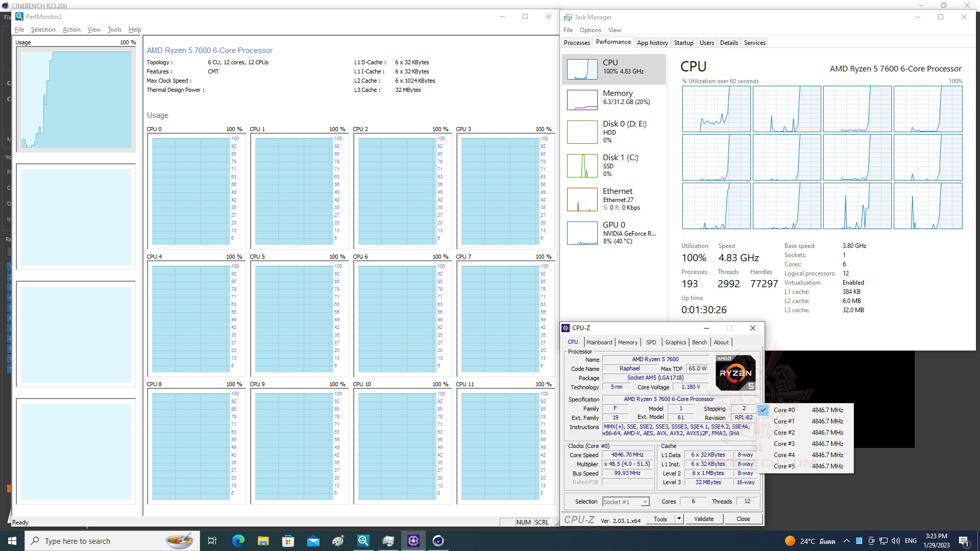Open Microsoft Edge from taskbar

[x=238, y=541]
